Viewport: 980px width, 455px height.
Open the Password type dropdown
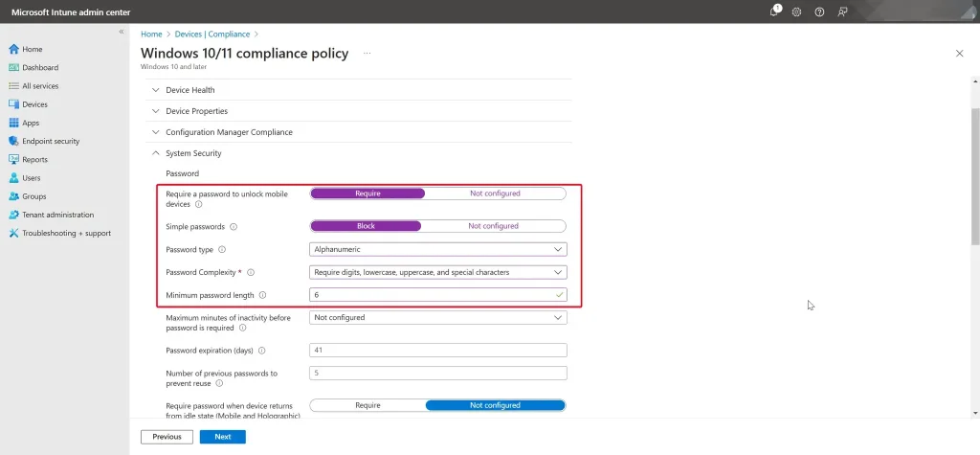[438, 249]
